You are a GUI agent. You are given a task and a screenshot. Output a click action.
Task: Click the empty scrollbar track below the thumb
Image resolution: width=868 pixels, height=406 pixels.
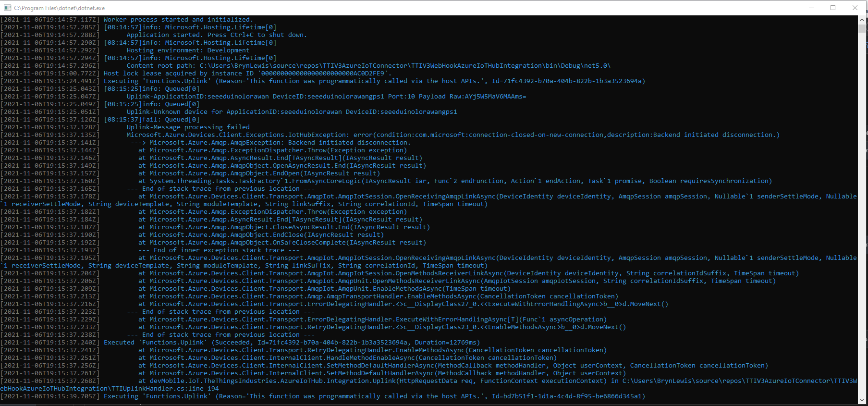tap(862, 216)
